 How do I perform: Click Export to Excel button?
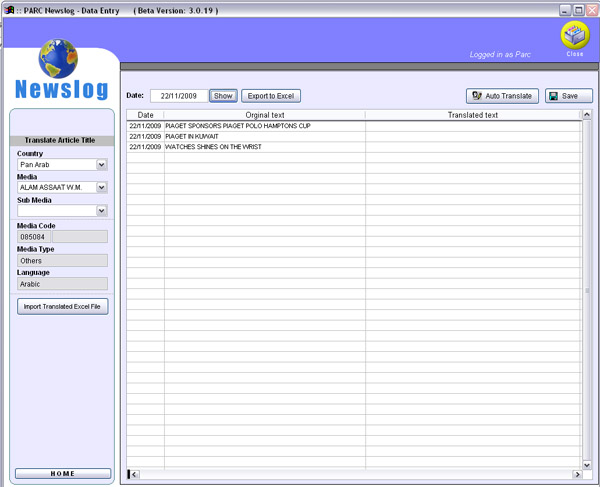pyautogui.click(x=271, y=96)
